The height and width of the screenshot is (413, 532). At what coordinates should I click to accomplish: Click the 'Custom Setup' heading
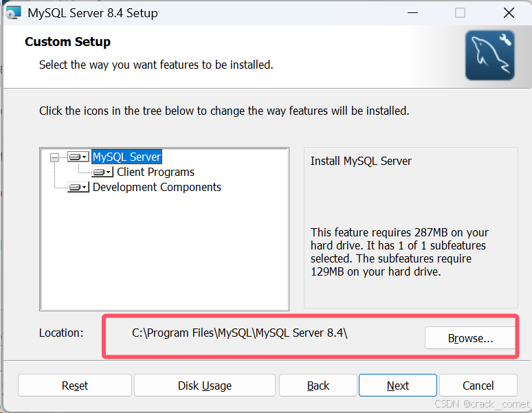tap(67, 42)
